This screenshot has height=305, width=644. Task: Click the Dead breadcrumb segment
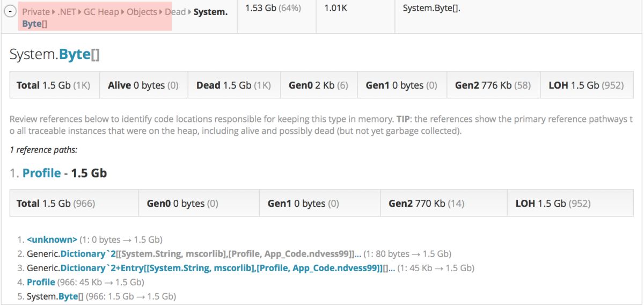point(175,12)
